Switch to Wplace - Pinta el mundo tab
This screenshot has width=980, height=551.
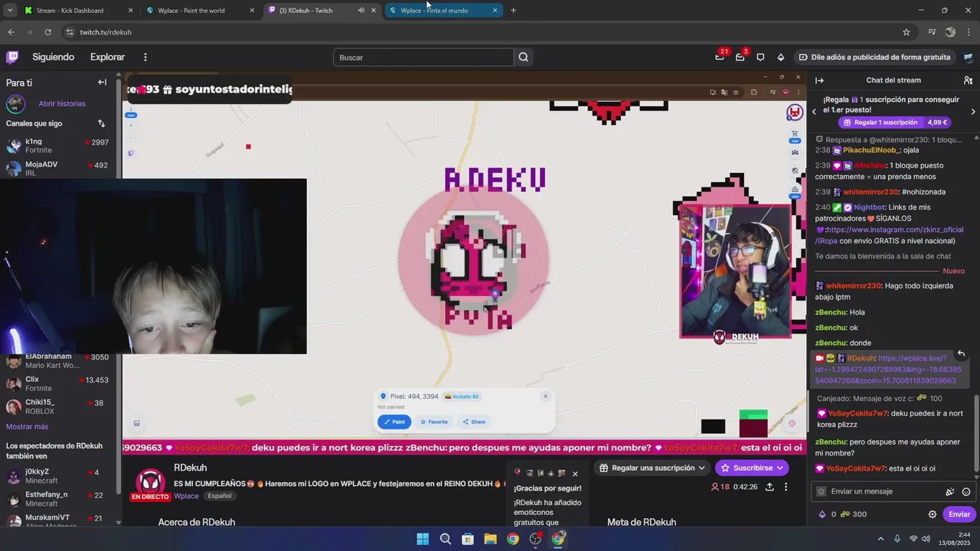coord(443,11)
